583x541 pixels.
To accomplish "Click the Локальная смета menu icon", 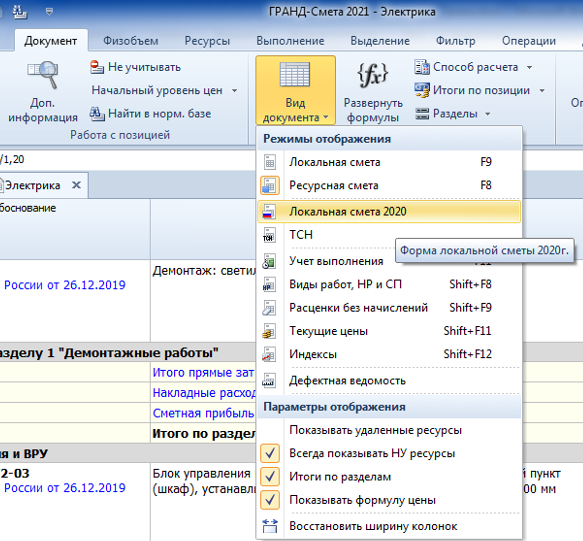I will coord(270,162).
